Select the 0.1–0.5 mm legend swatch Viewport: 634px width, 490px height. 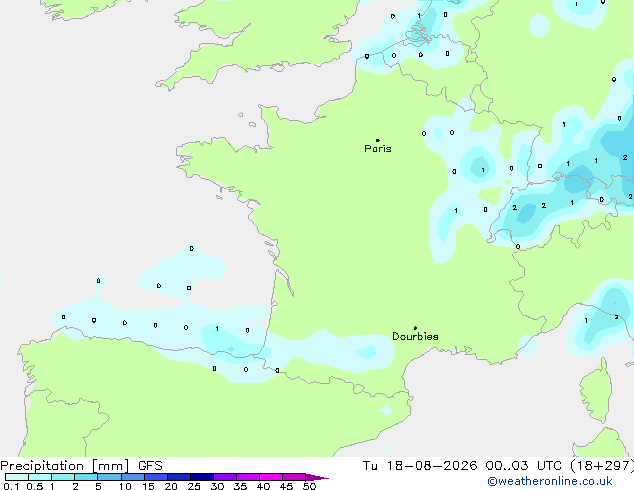coord(17,477)
